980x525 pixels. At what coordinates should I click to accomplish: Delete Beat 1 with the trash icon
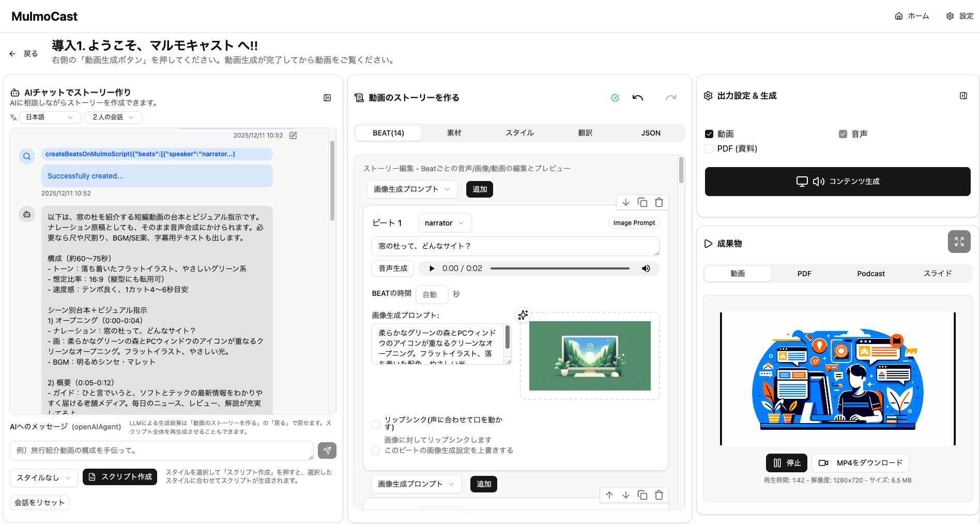(x=659, y=202)
